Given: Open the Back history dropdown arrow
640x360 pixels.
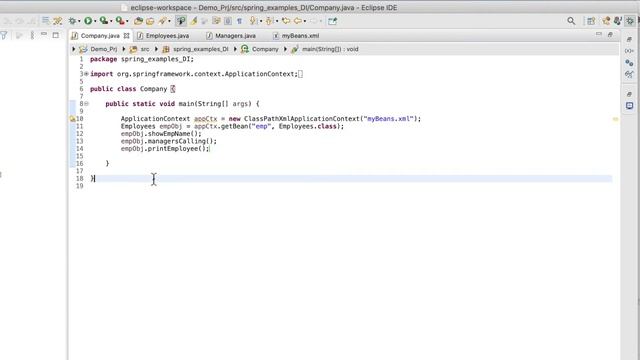Looking at the screenshot, I should 305,21.
